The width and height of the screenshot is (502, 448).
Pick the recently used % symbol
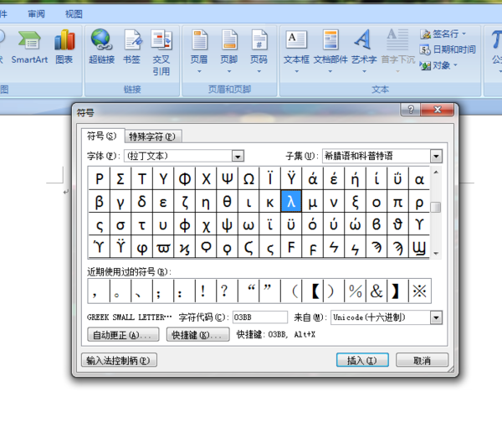click(355, 291)
